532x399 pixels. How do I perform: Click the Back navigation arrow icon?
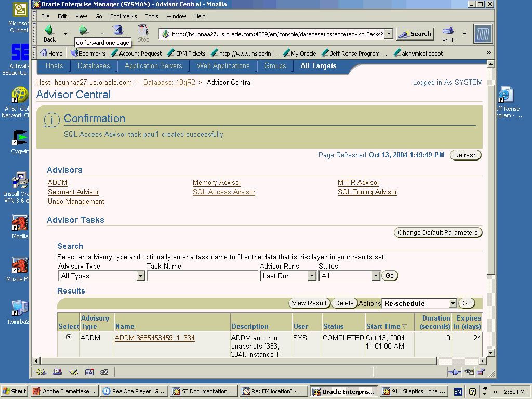tap(49, 30)
